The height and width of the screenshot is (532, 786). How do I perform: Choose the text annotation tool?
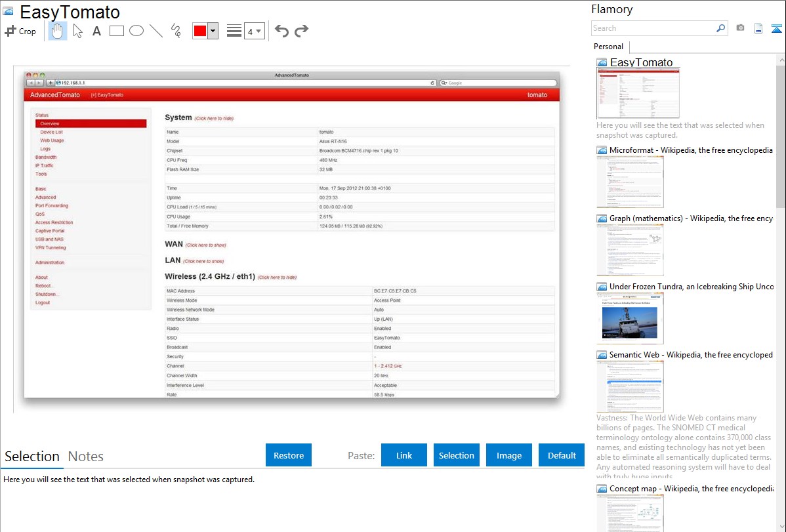point(96,31)
